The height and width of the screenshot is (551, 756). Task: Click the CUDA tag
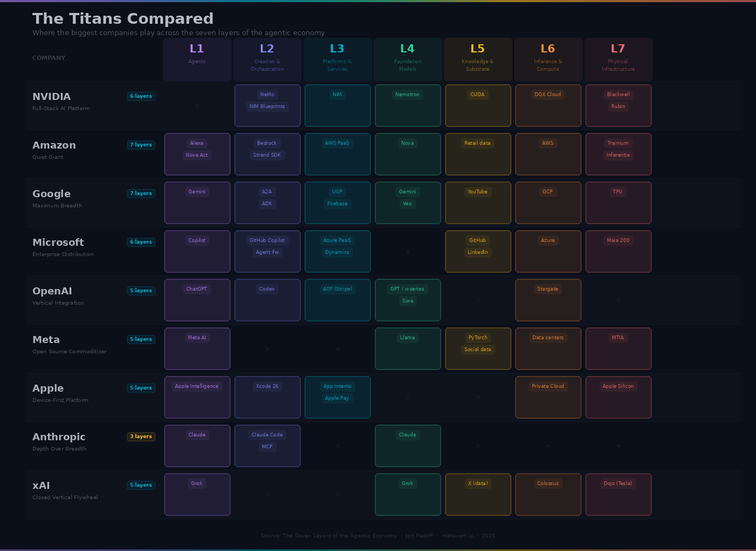(478, 95)
